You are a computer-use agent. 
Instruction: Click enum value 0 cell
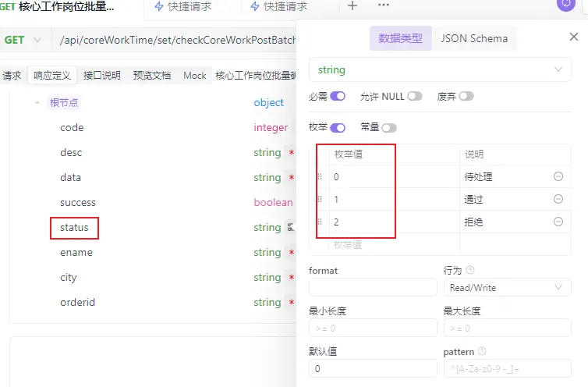pos(395,176)
